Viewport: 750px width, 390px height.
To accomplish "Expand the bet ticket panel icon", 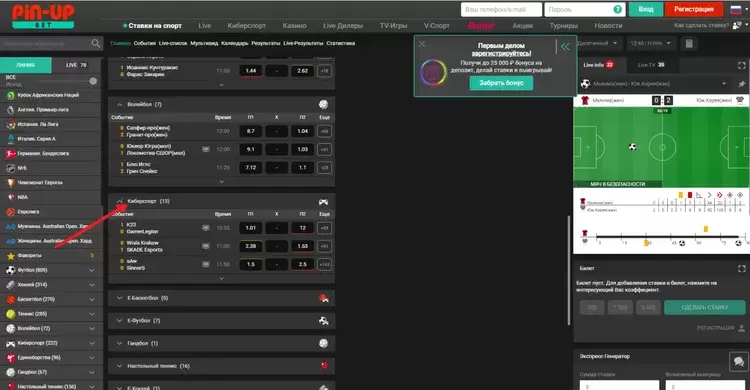I will click(x=741, y=268).
